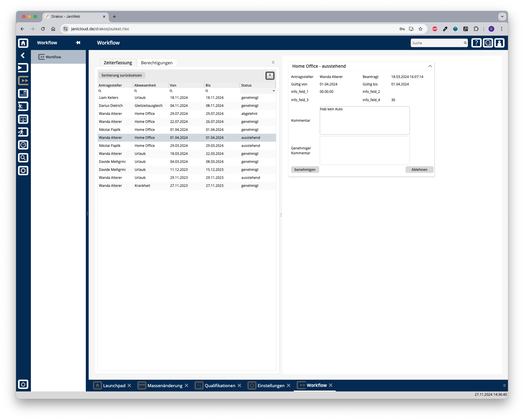Image resolution: width=524 pixels, height=420 pixels.
Task: Click the Antragssteller filter field
Action: point(115,91)
